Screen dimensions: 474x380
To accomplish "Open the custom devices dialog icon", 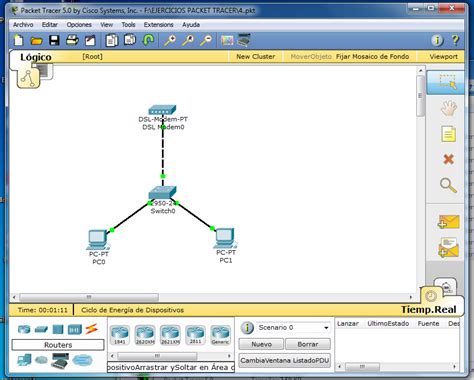I will click(244, 40).
